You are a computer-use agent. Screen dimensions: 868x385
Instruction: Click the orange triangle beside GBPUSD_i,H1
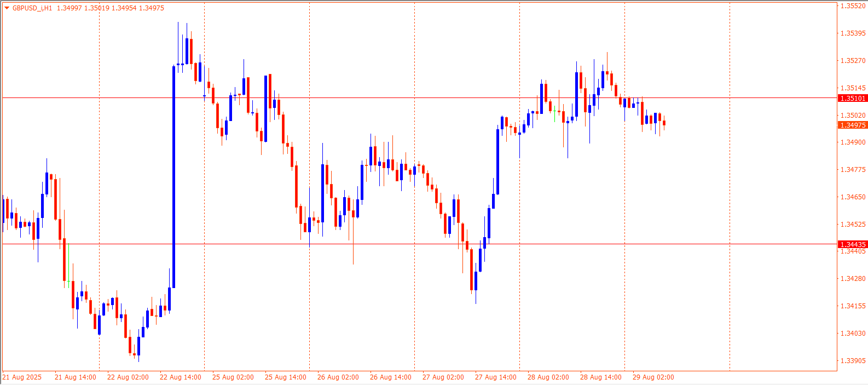(7, 8)
